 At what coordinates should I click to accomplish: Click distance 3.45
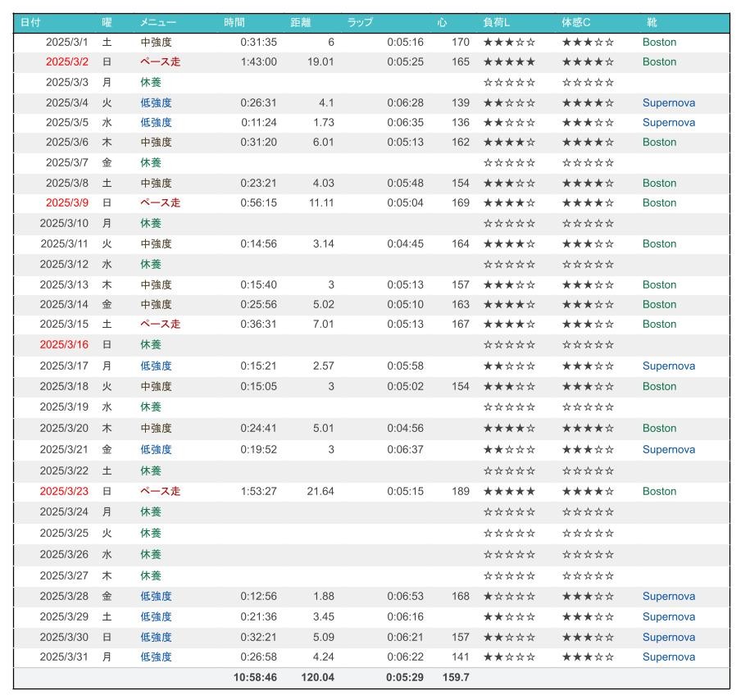point(324,617)
